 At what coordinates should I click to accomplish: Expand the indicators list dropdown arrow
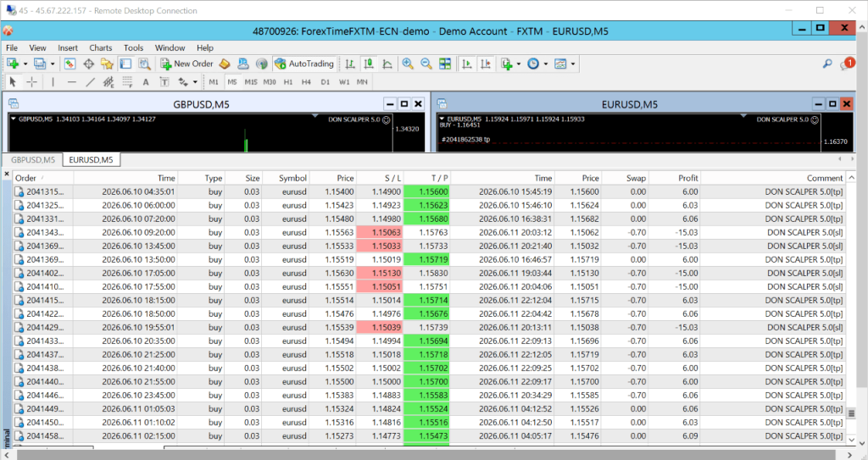point(519,64)
